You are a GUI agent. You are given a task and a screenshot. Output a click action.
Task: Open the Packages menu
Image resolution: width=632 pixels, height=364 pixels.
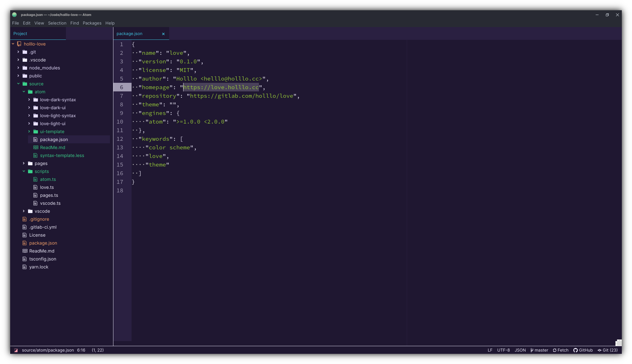(92, 23)
